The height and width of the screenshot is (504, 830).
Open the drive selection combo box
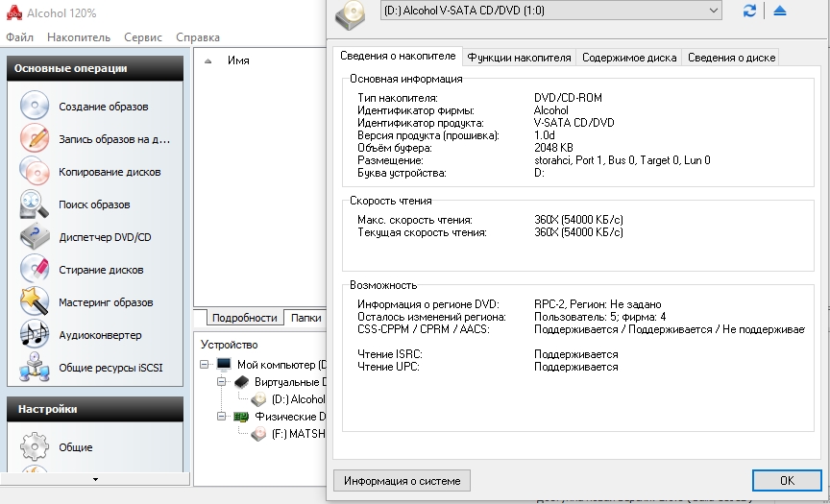(x=551, y=10)
